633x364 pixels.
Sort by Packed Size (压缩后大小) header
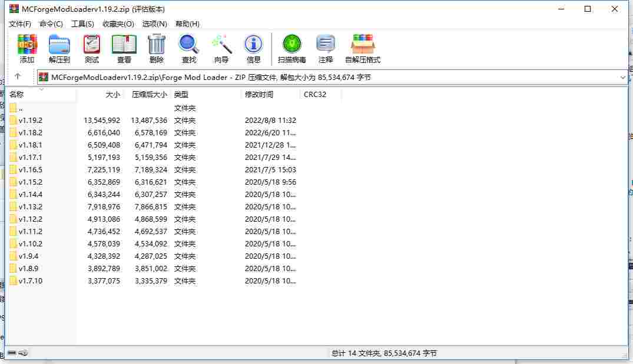pyautogui.click(x=148, y=94)
